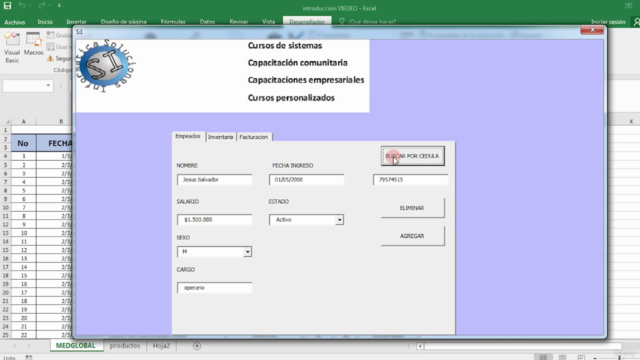
Task: Click the Redo arrow in quick access toolbar
Action: click(x=42, y=6)
